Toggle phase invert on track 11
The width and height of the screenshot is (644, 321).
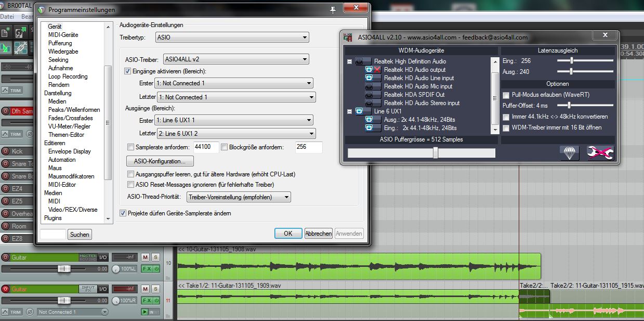pyautogui.click(x=30, y=312)
